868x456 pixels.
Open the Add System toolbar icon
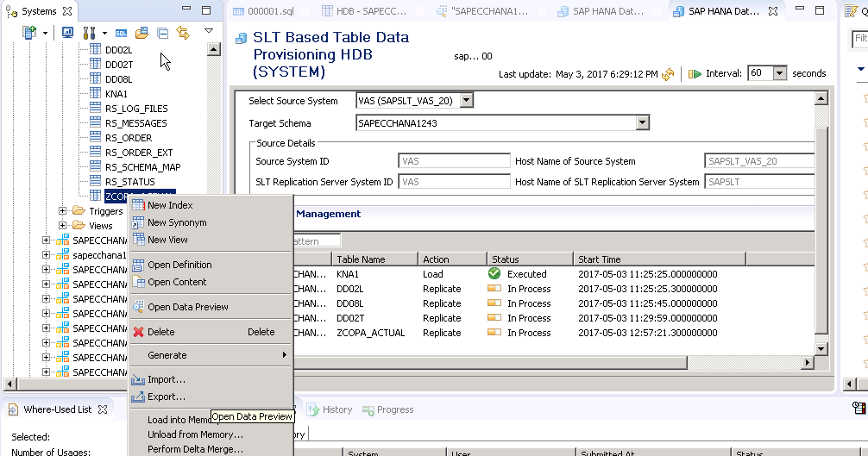(x=28, y=33)
